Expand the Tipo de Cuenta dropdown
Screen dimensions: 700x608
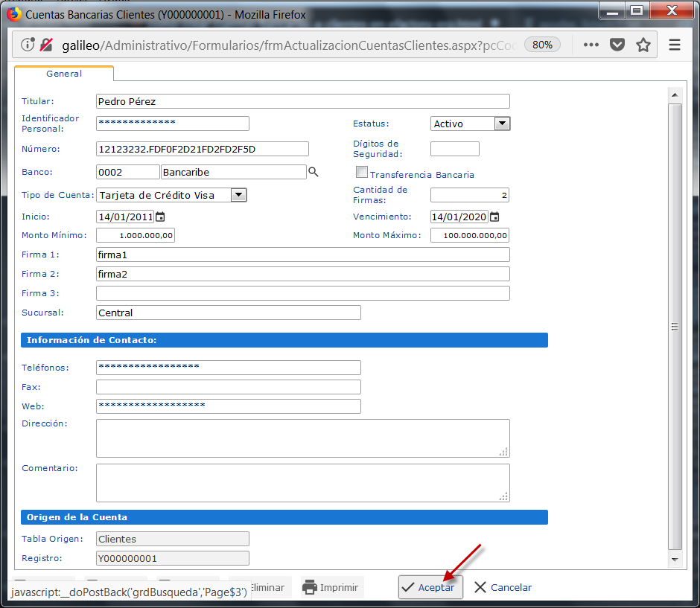click(x=238, y=195)
